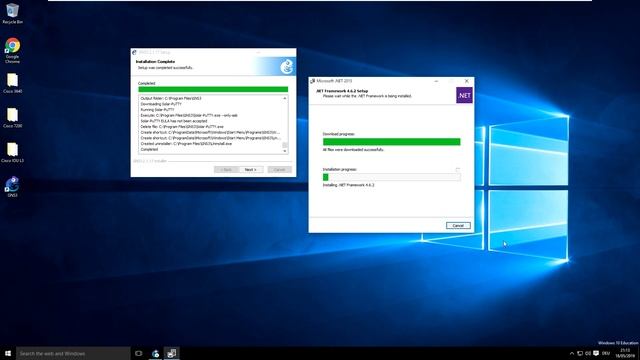Click the purple .NET logo
This screenshot has height=360, width=640.
(464, 95)
